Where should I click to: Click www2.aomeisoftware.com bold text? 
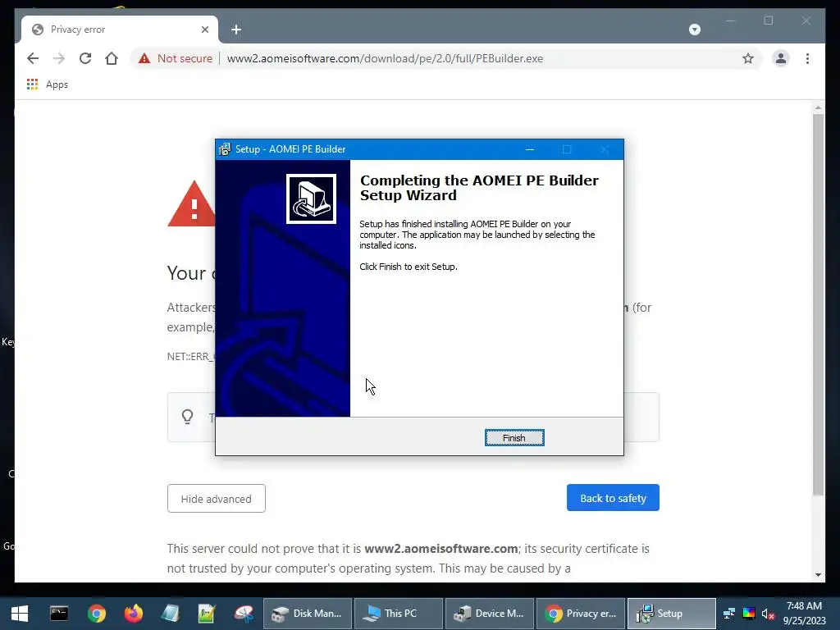[x=441, y=549]
